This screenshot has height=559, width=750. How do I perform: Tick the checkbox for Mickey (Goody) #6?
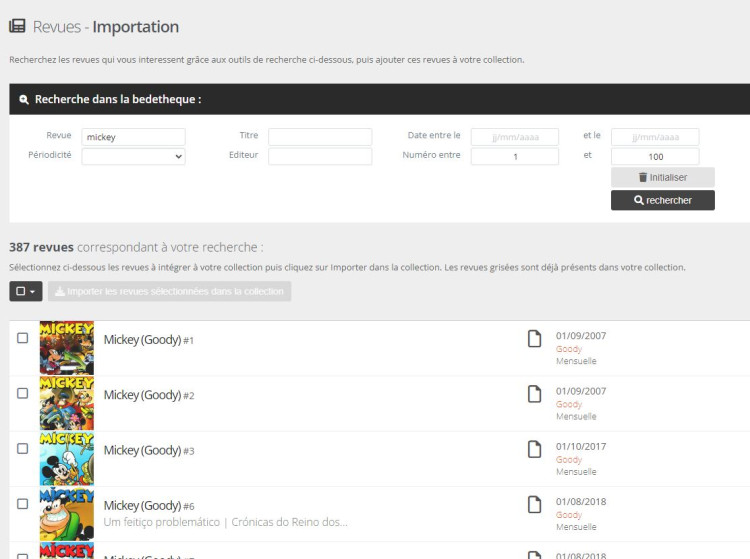pyautogui.click(x=23, y=503)
